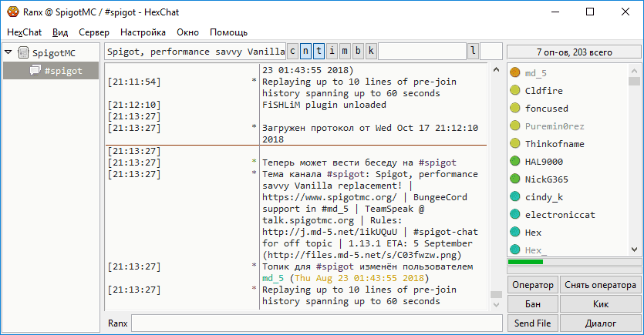Screen dimensions: 644x335
Task: Click the status dot beside Cldfire
Action: [x=515, y=91]
